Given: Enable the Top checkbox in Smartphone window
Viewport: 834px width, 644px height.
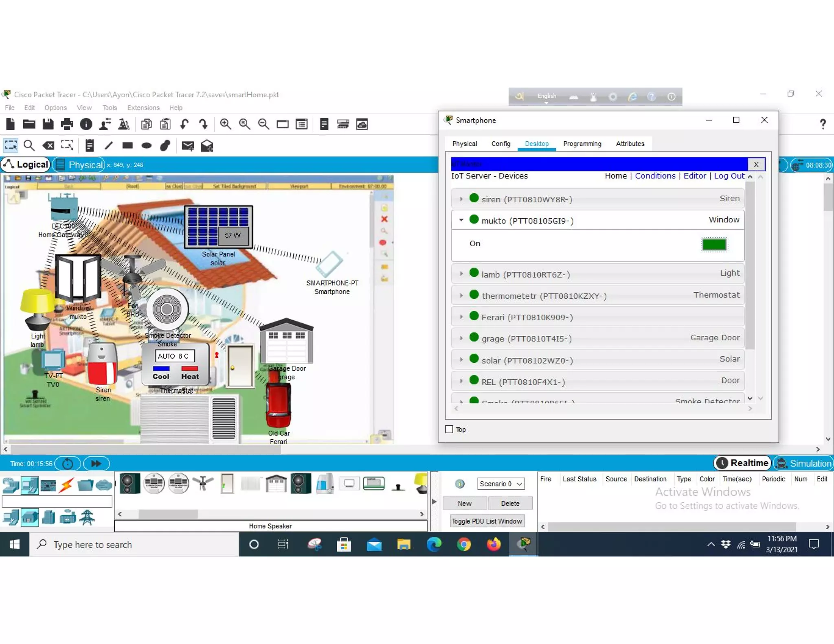Looking at the screenshot, I should tap(449, 429).
